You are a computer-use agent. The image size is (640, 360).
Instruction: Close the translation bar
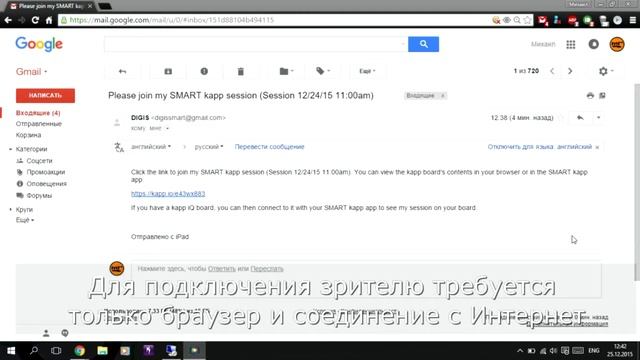tap(597, 147)
